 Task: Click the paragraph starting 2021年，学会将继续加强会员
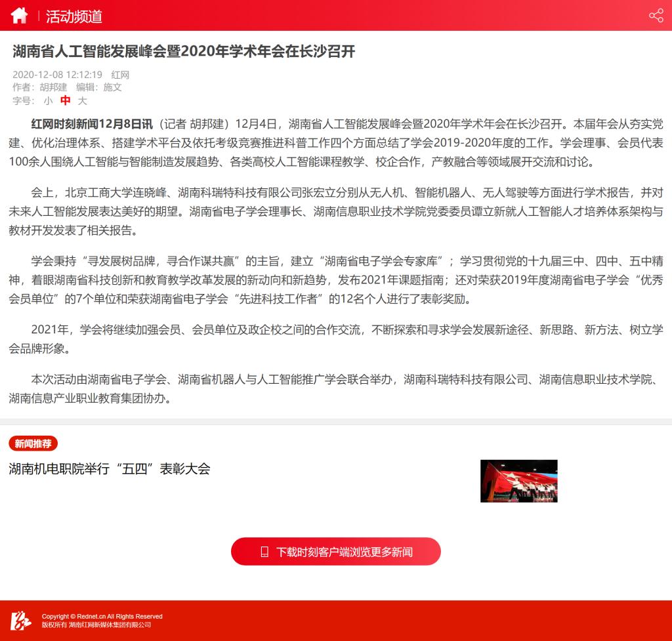(x=336, y=339)
